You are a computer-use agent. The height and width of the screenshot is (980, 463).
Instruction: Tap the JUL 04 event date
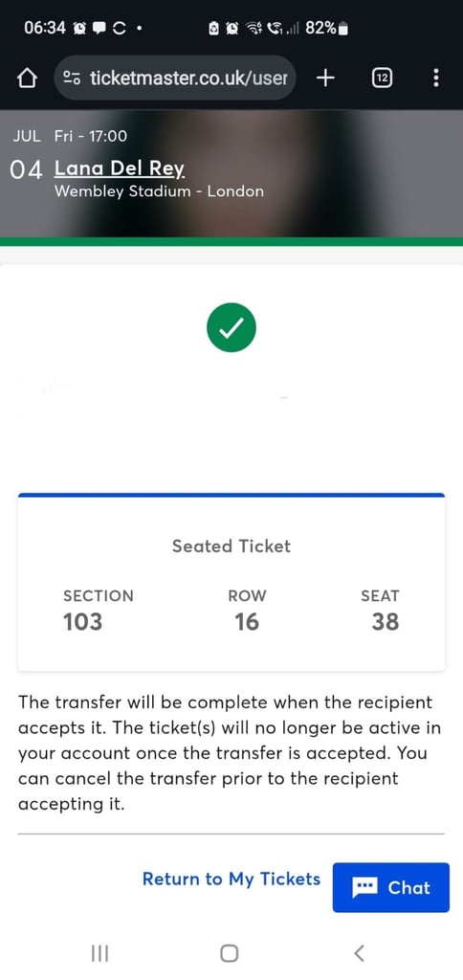[27, 155]
